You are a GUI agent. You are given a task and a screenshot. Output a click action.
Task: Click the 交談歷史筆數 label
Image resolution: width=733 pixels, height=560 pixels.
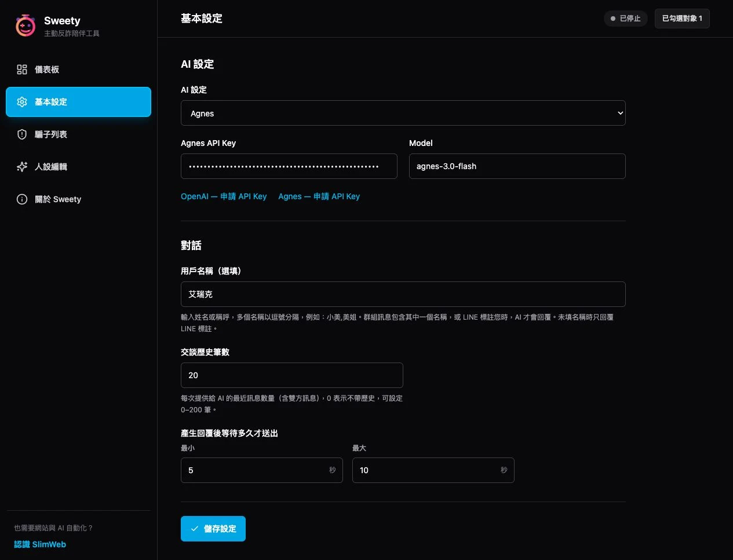pyautogui.click(x=205, y=352)
